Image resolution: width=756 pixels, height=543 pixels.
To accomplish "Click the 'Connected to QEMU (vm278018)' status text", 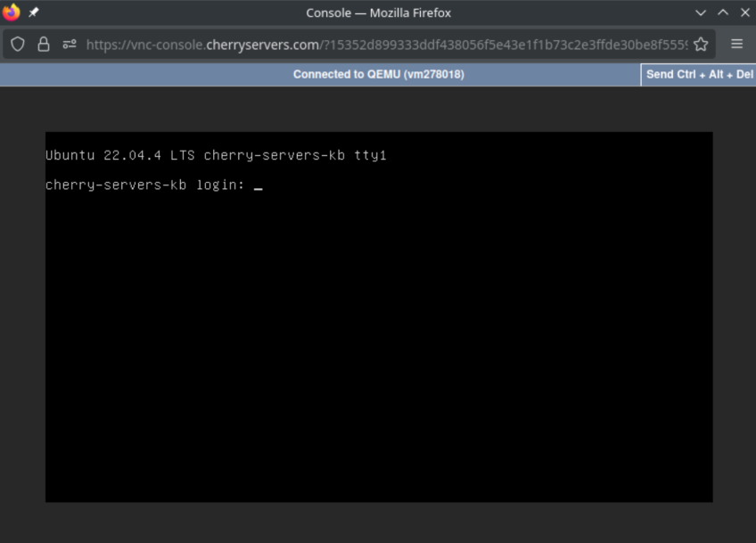I will click(x=378, y=74).
